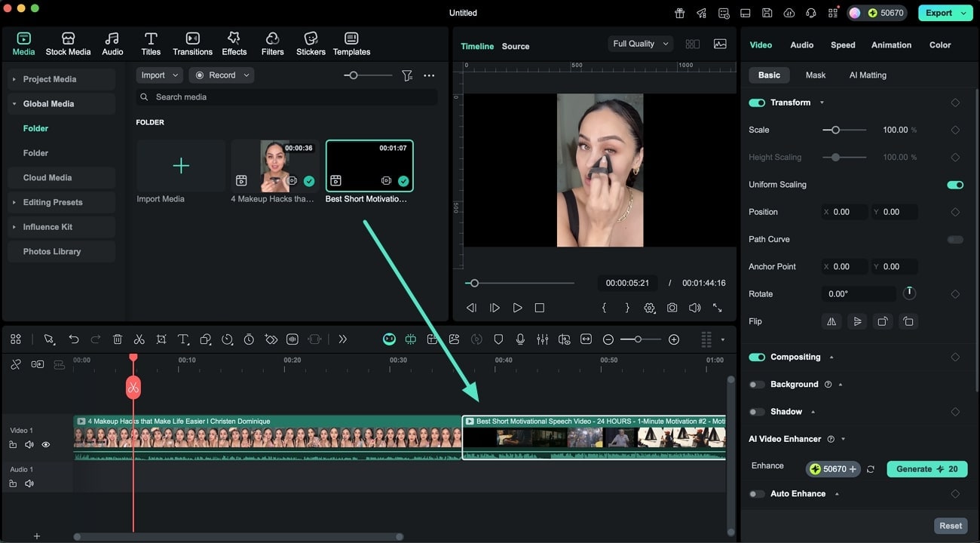
Task: Open the Stock Media panel
Action: click(68, 42)
